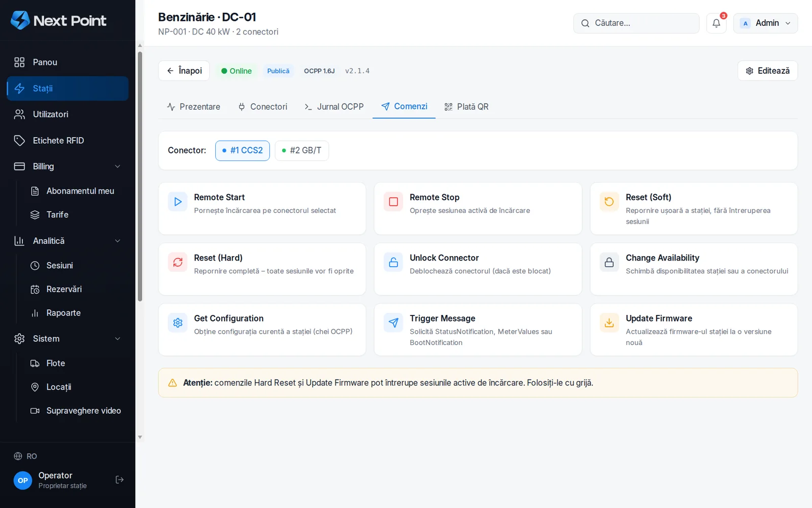Click the Editează button
The image size is (812, 508).
click(x=767, y=71)
